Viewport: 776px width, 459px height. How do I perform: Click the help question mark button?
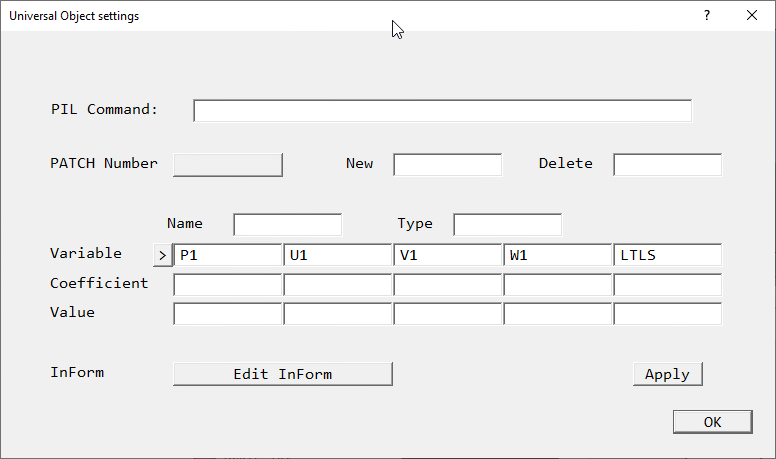pyautogui.click(x=706, y=16)
